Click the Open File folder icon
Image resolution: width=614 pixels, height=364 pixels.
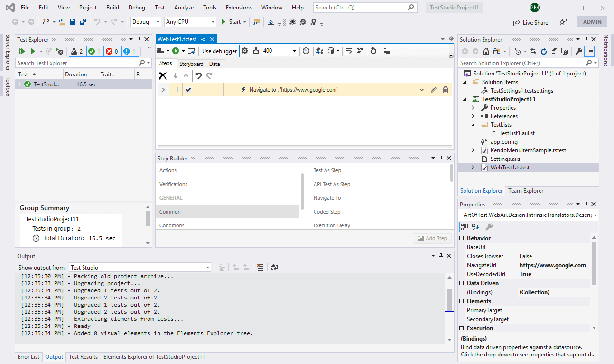61,22
